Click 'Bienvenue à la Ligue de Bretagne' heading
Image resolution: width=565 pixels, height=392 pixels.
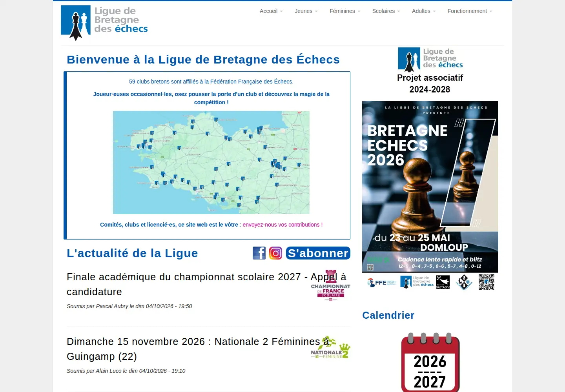(x=203, y=60)
